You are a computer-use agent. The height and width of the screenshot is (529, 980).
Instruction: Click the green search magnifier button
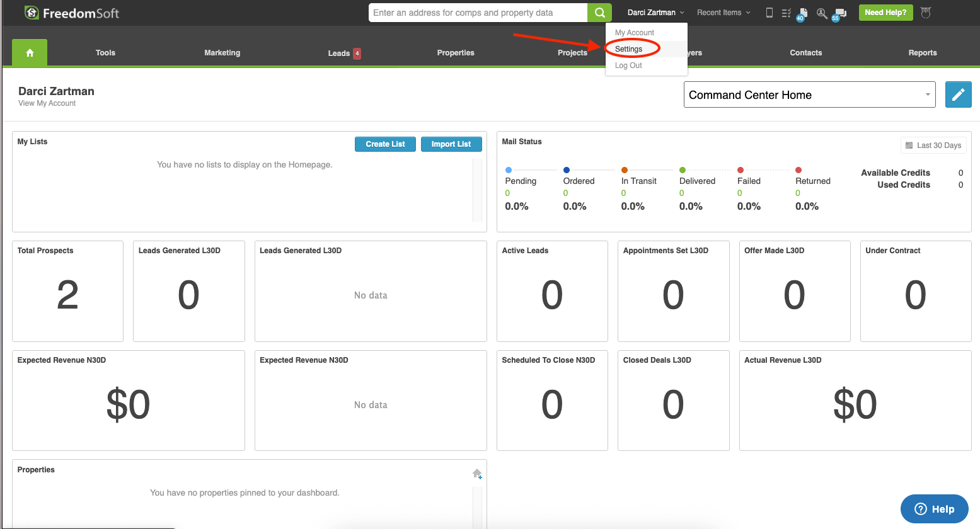(599, 13)
